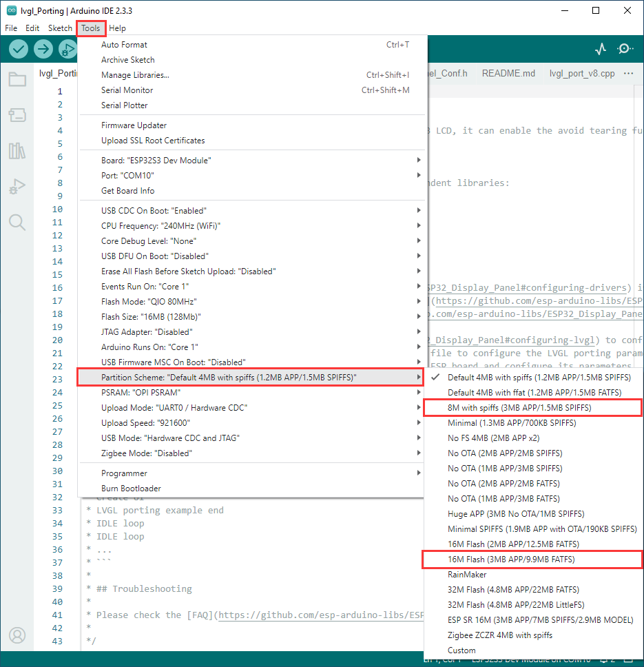Choose 16M Flash (3MB APP/9.9MB FATFS)
The height and width of the screenshot is (667, 644).
coord(510,560)
